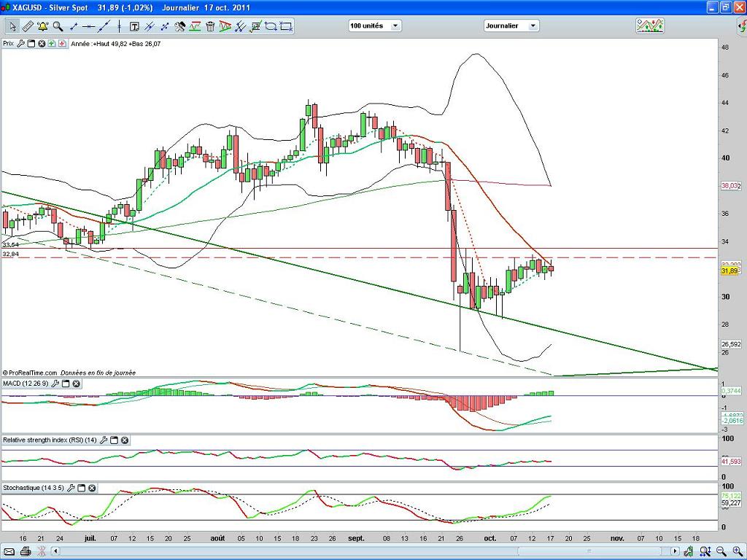This screenshot has width=747, height=560.
Task: Select the blue rectangle drawing tool
Action: [x=286, y=26]
